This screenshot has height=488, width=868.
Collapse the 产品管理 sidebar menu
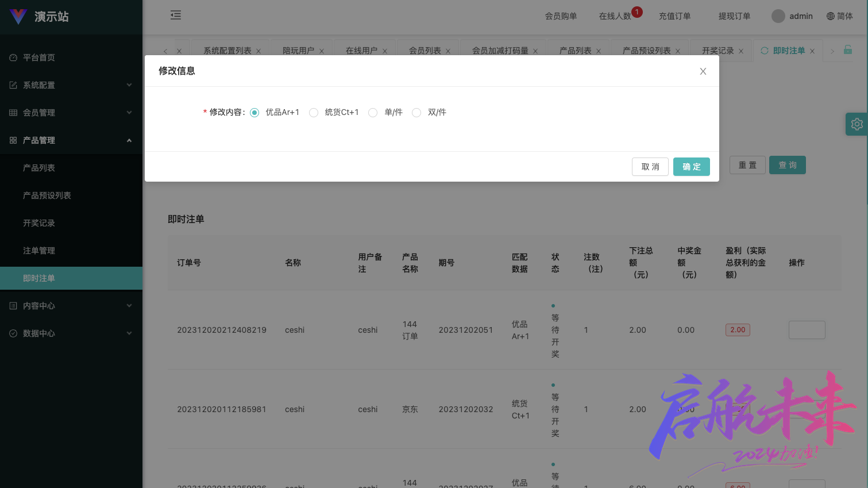(x=71, y=140)
